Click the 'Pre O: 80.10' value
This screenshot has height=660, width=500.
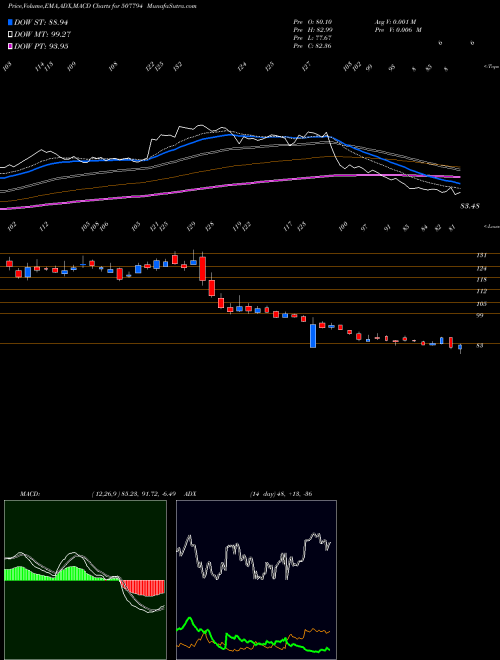(x=312, y=22)
